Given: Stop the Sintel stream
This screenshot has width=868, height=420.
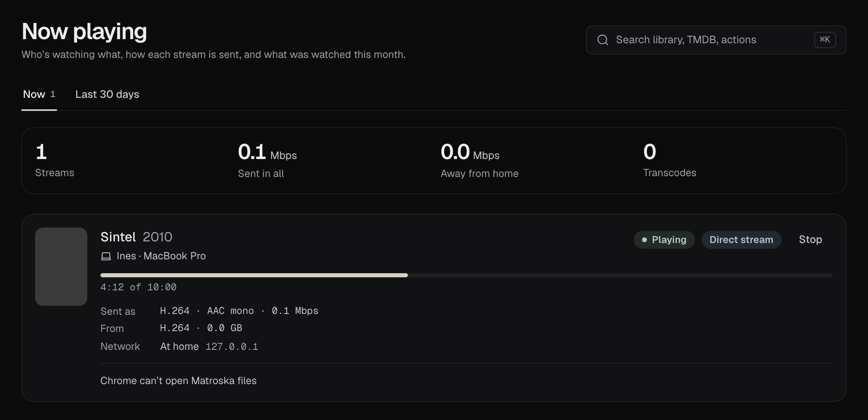Looking at the screenshot, I should [x=810, y=240].
